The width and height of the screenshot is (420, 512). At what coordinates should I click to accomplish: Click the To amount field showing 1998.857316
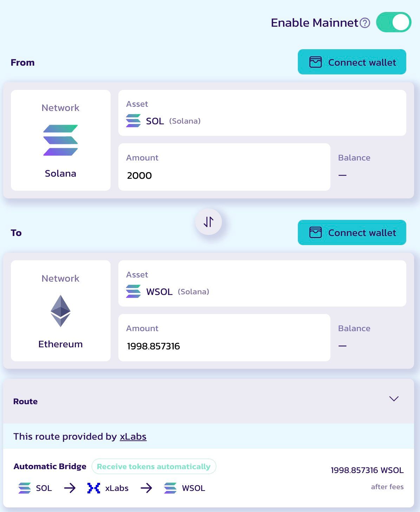pos(224,346)
